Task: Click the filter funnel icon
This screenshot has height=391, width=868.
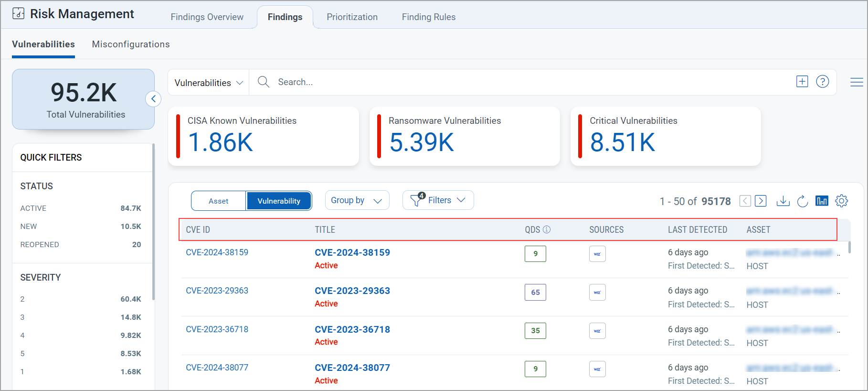Action: pyautogui.click(x=417, y=200)
